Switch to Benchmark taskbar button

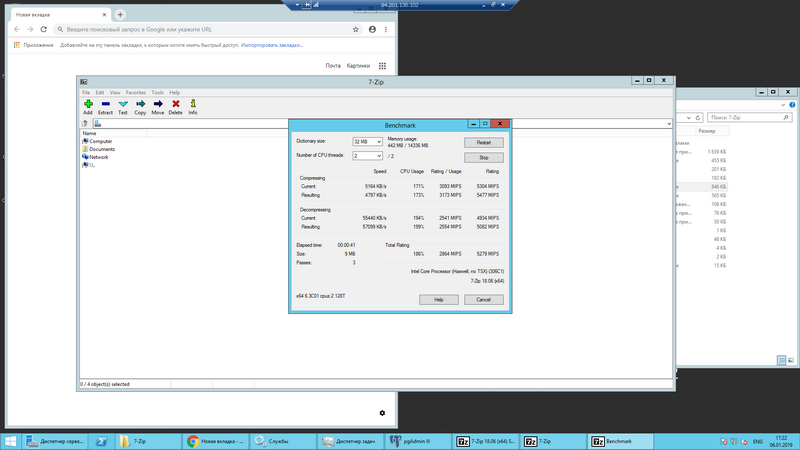pos(620,441)
